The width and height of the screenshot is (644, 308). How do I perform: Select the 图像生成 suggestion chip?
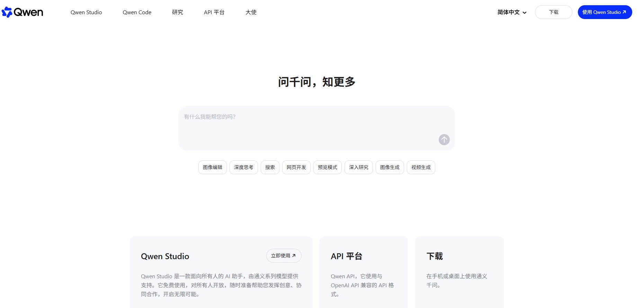click(390, 167)
